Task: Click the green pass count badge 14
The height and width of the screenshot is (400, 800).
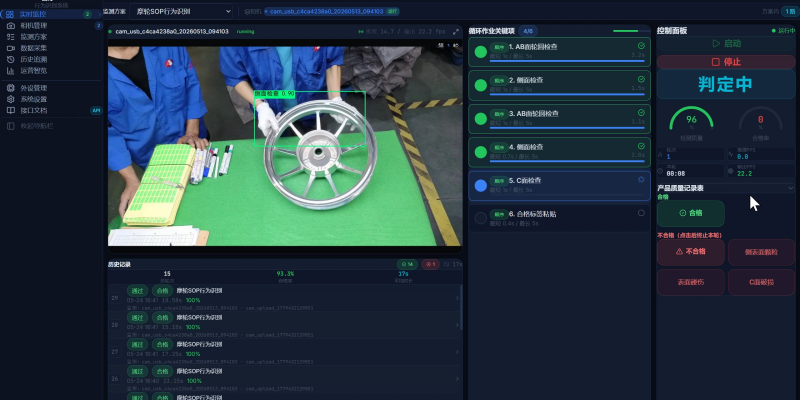Action: point(408,264)
